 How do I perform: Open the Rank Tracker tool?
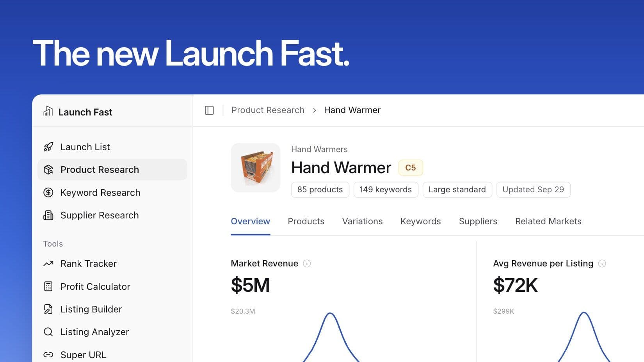(x=112, y=264)
